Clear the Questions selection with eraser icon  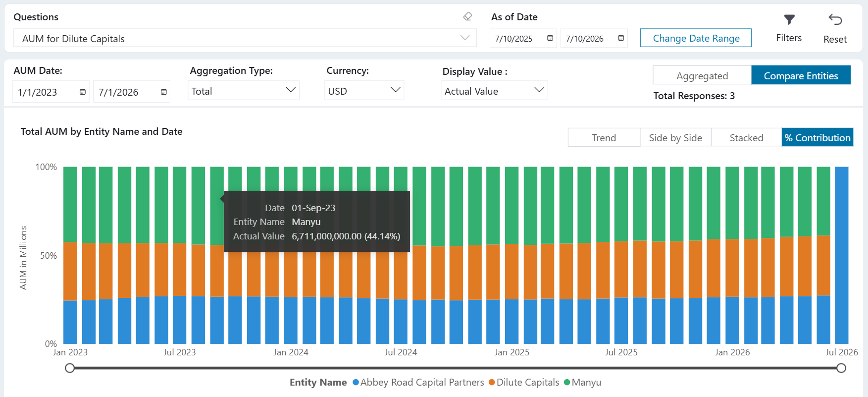coord(467,17)
